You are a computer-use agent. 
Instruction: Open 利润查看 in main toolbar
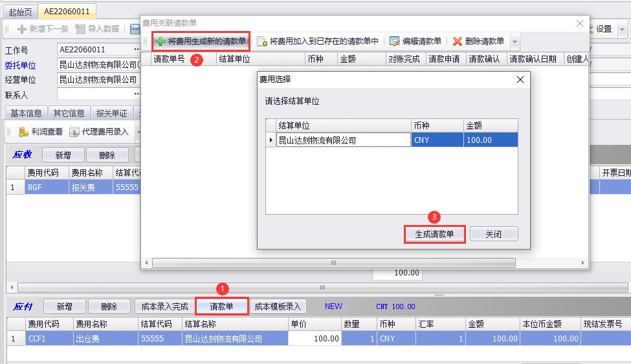pyautogui.click(x=41, y=132)
